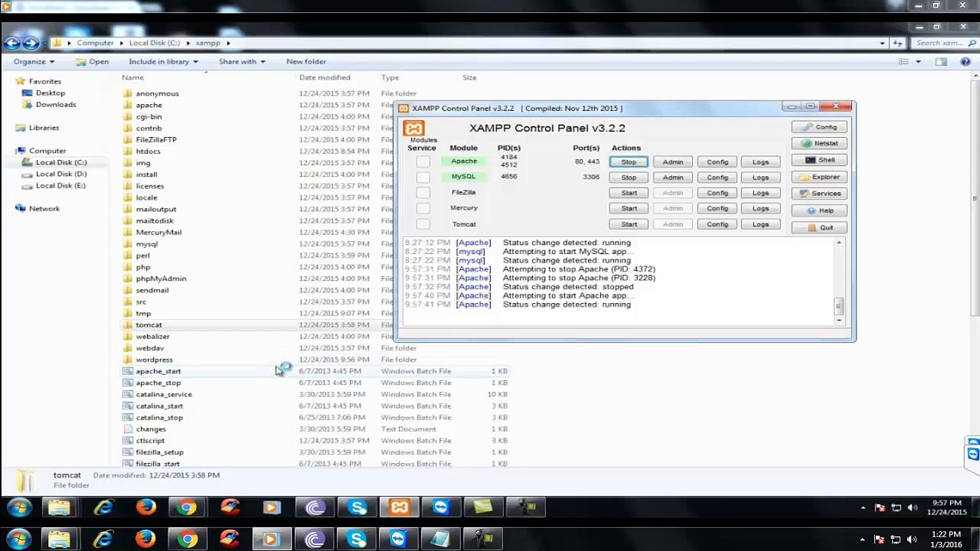
Task: Select the Local Disk (D:) drive icon
Action: [x=28, y=174]
